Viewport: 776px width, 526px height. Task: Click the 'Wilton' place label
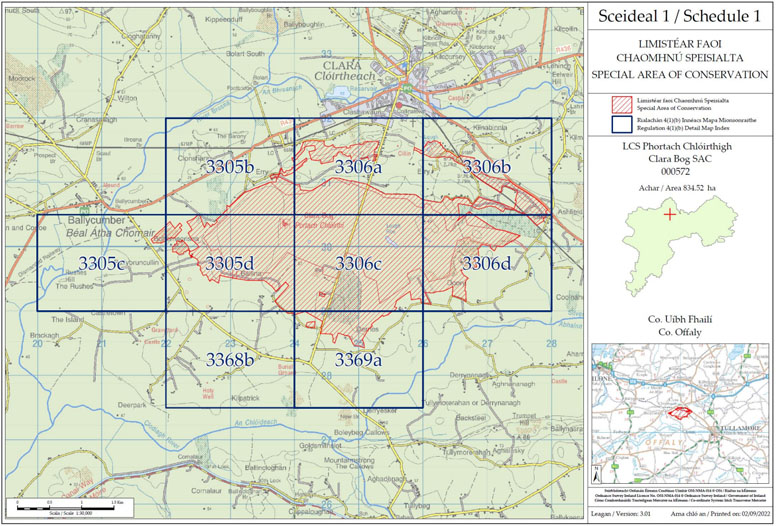tap(127, 98)
